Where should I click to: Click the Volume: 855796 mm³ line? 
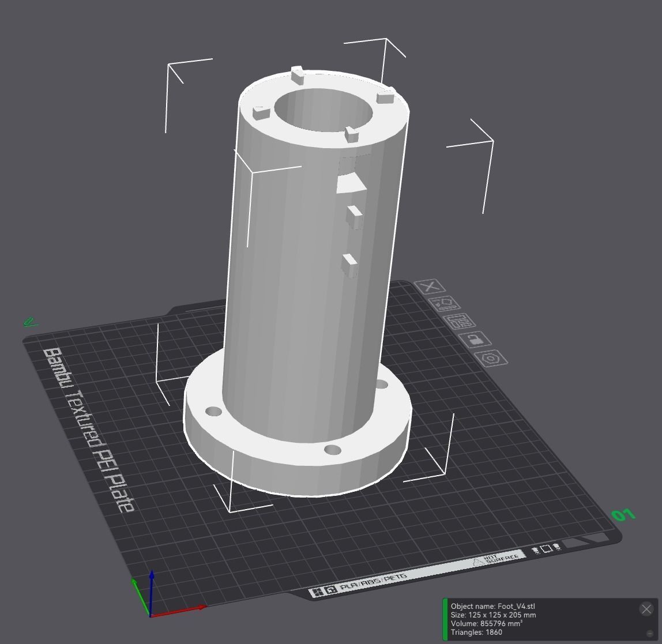(486, 623)
